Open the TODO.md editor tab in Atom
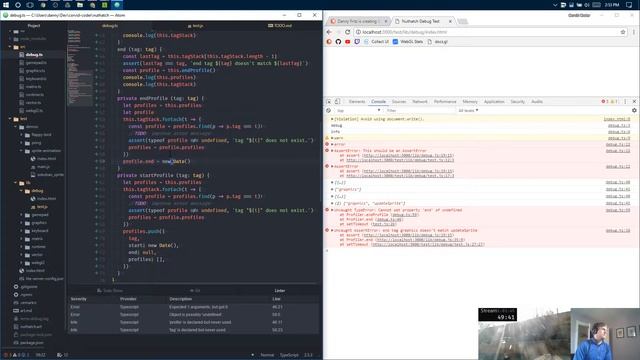This screenshot has width=640, height=360. (x=280, y=25)
